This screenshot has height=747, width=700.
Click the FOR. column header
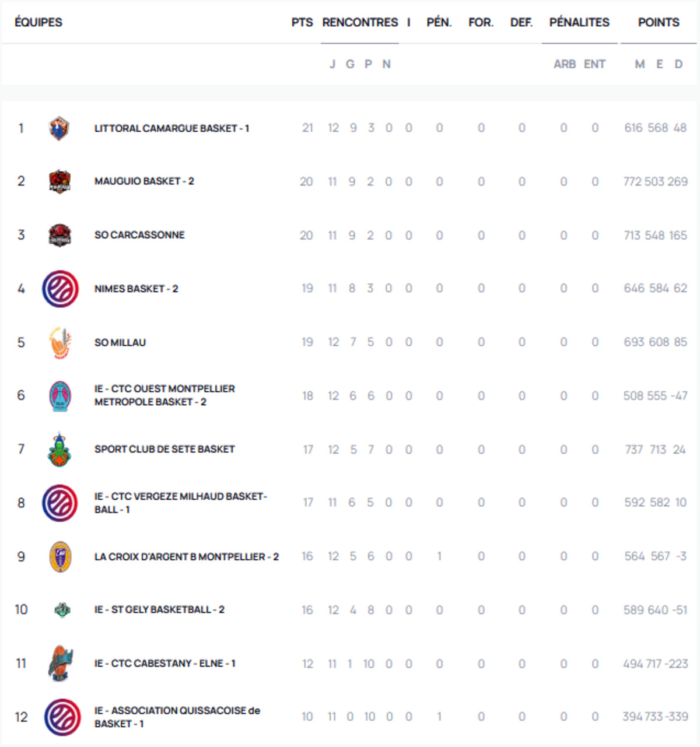pyautogui.click(x=481, y=22)
